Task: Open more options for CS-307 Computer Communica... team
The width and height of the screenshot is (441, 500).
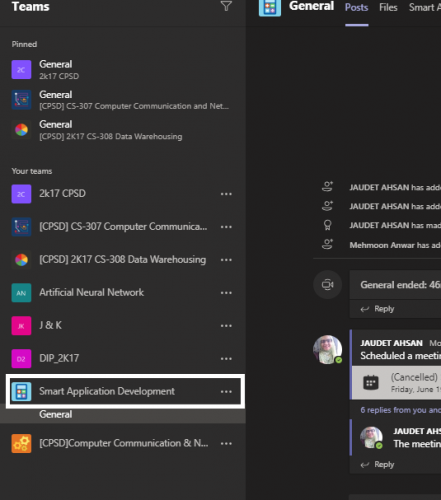Action: click(226, 227)
